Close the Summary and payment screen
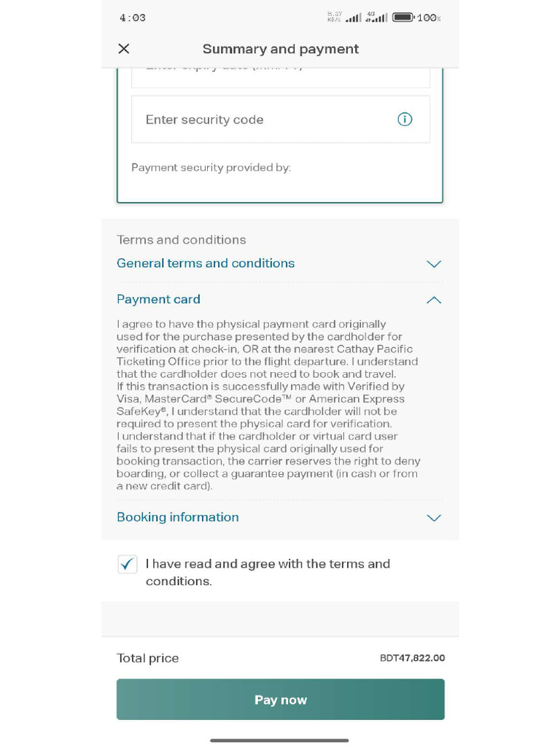 [124, 49]
